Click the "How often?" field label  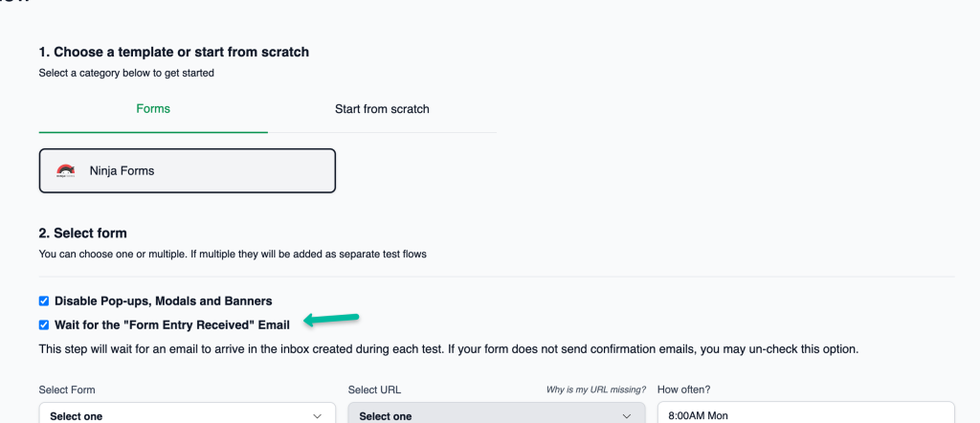tap(683, 390)
